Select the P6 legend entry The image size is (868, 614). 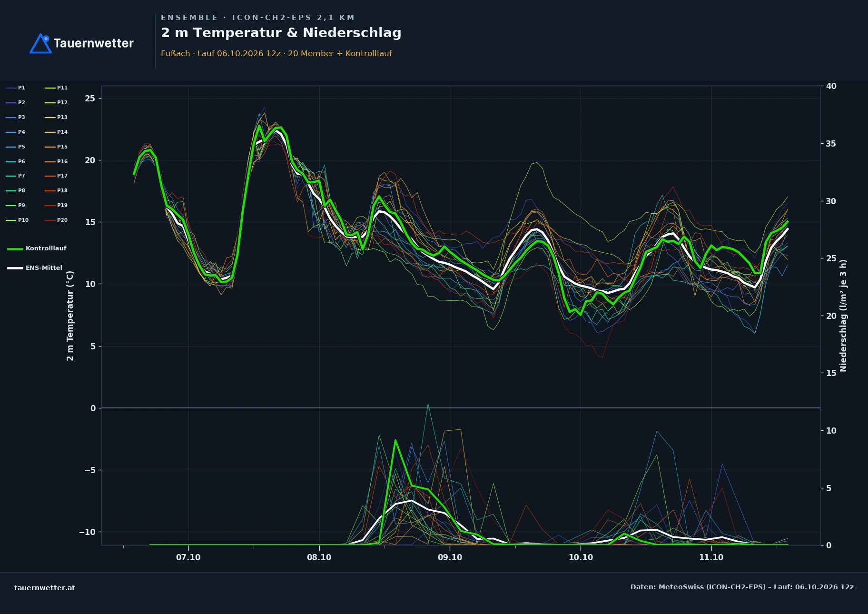click(x=16, y=161)
